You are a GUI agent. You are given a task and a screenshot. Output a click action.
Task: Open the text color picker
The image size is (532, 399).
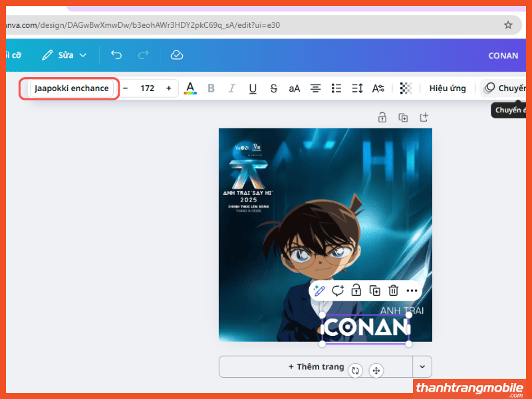pos(190,88)
